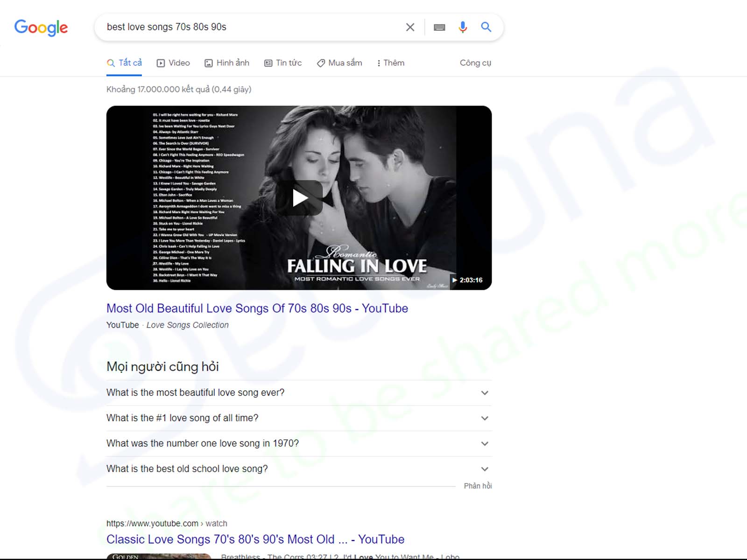Switch to the Video tab

point(173,63)
